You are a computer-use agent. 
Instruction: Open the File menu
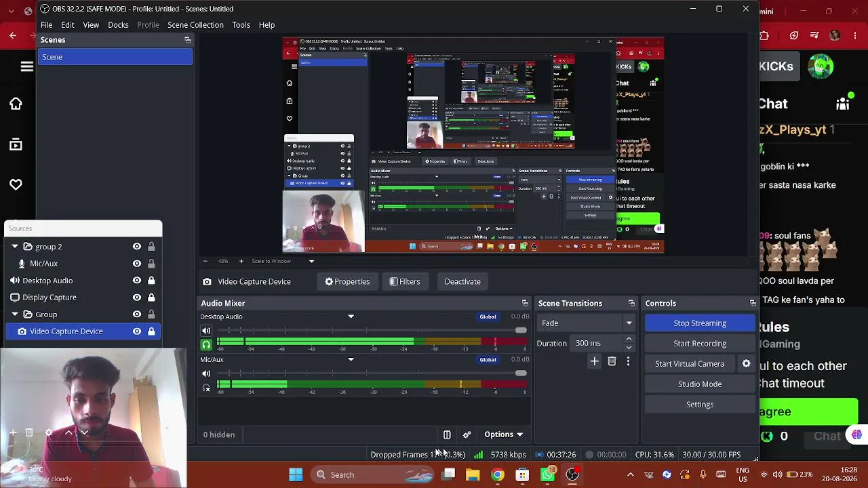(x=46, y=25)
